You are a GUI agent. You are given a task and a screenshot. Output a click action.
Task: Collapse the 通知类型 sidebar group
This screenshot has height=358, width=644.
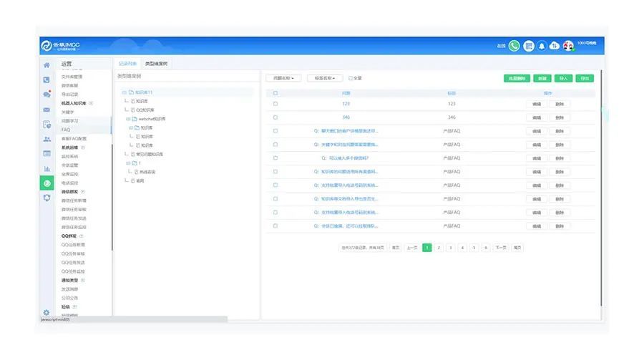pos(82,281)
